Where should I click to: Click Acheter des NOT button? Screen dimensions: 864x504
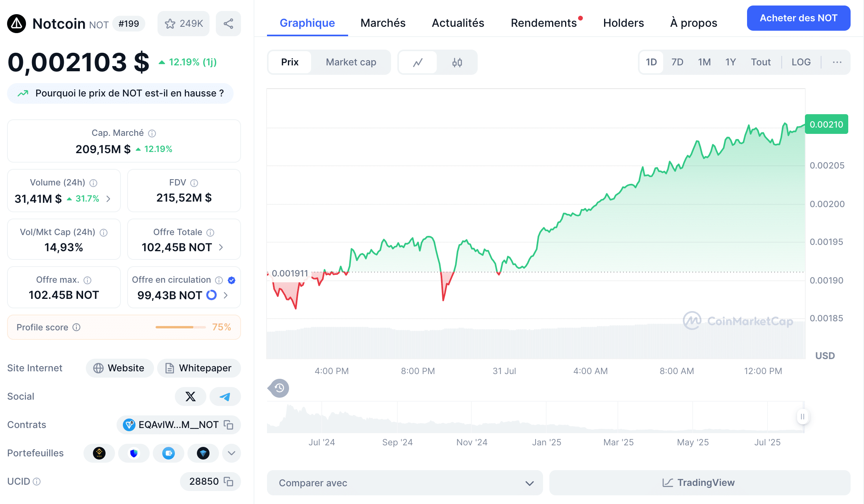click(x=799, y=18)
